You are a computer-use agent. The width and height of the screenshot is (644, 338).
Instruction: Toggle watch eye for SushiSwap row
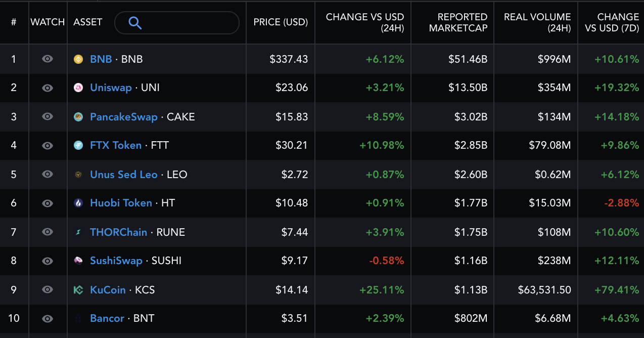(x=48, y=261)
